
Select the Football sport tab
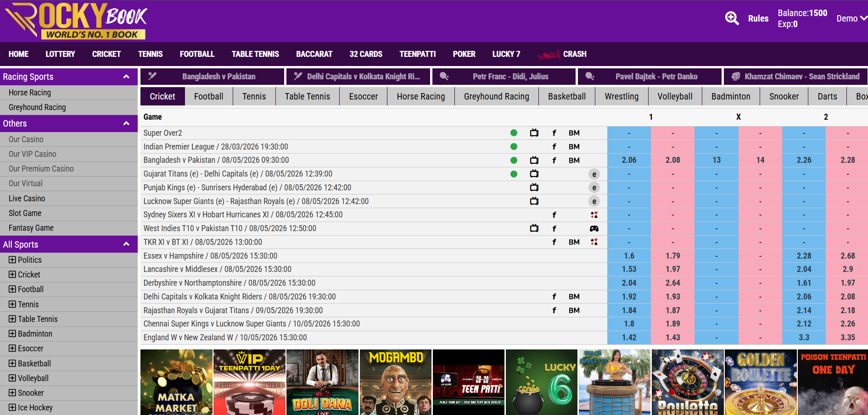(x=208, y=96)
